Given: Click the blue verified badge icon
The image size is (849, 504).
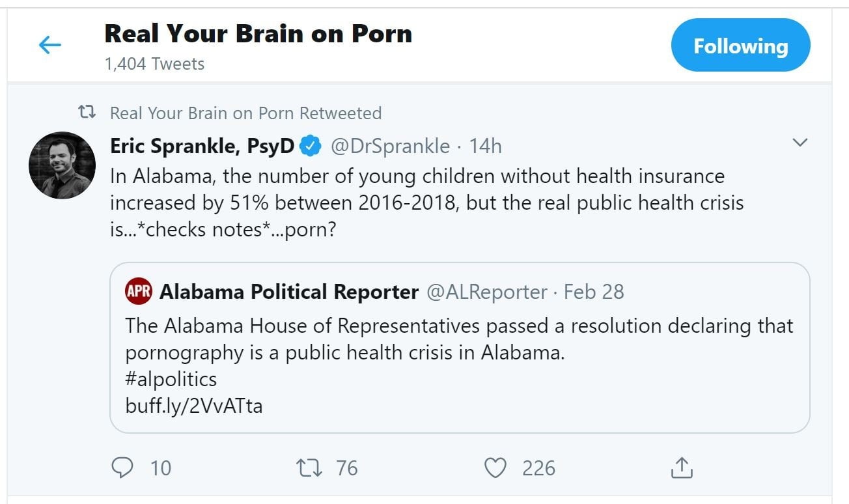Looking at the screenshot, I should pos(310,147).
